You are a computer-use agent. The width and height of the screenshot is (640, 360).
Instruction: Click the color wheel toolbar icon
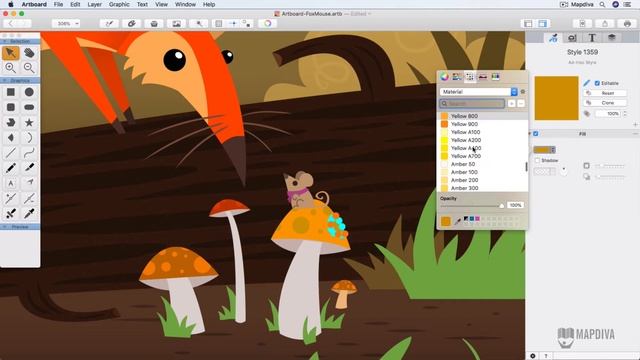click(x=268, y=24)
